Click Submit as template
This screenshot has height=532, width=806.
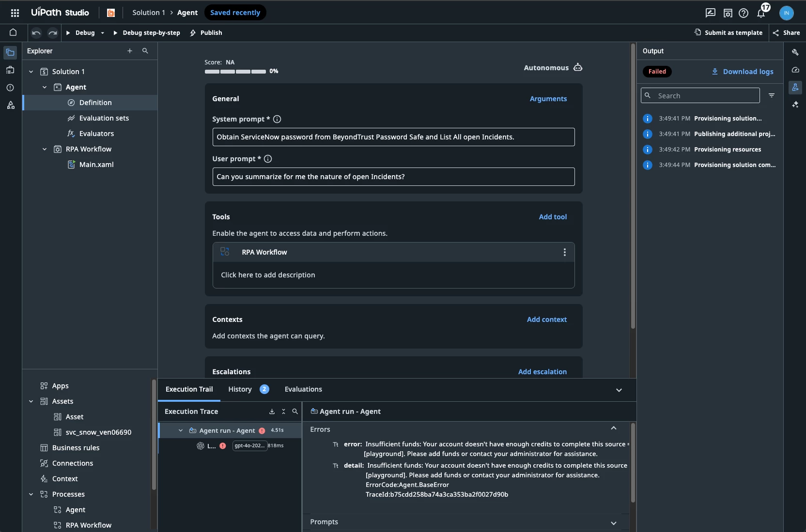coord(728,33)
